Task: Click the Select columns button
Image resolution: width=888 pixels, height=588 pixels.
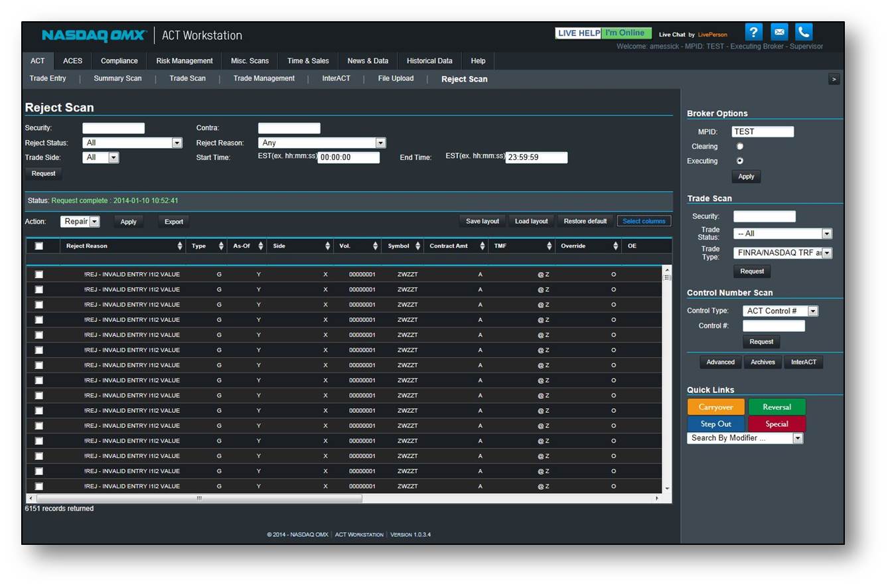Action: [x=644, y=222]
